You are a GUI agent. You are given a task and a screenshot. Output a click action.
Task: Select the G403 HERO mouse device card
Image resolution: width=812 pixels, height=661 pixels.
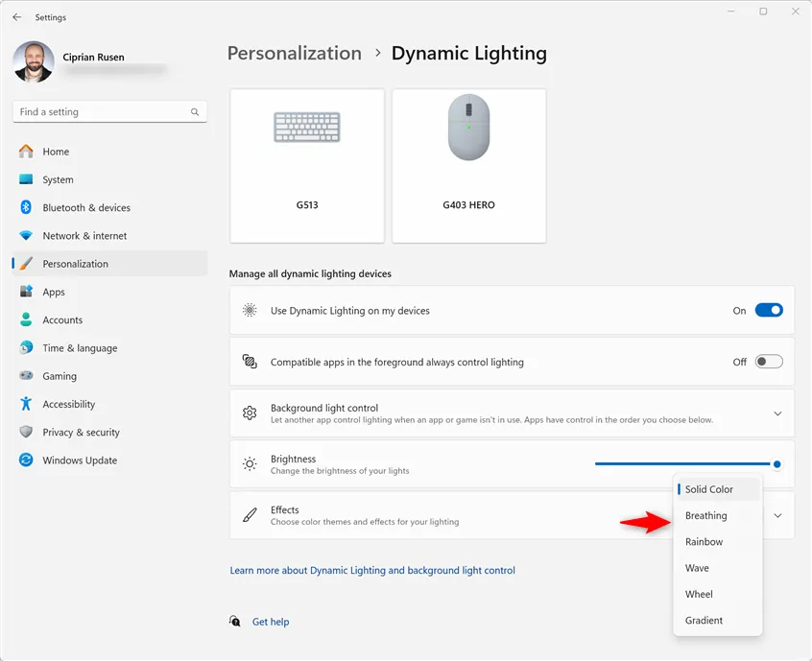(469, 166)
